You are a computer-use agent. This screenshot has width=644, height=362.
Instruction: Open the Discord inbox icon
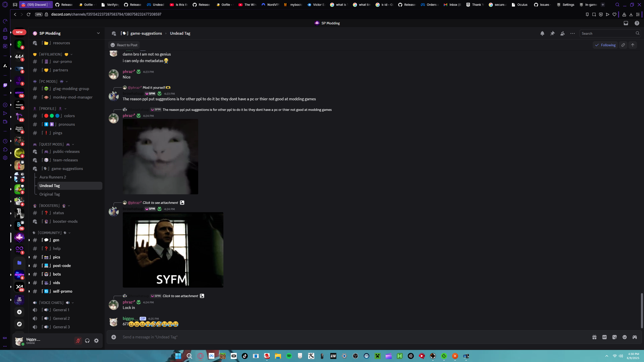tap(626, 23)
